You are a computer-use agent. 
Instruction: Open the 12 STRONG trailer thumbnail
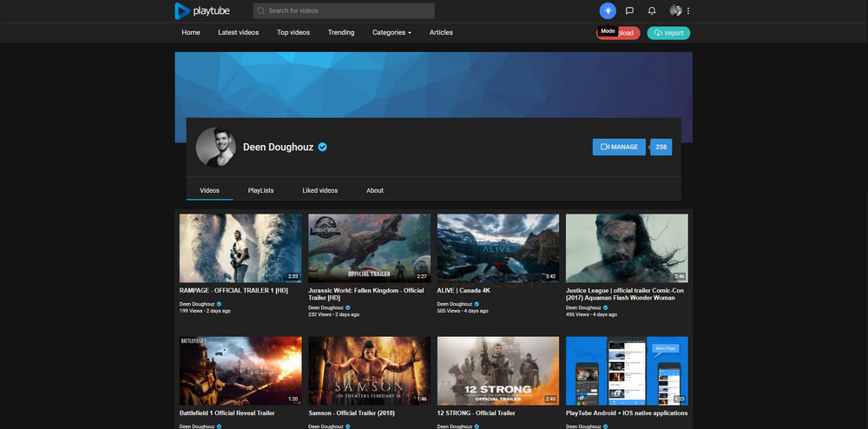pos(498,371)
